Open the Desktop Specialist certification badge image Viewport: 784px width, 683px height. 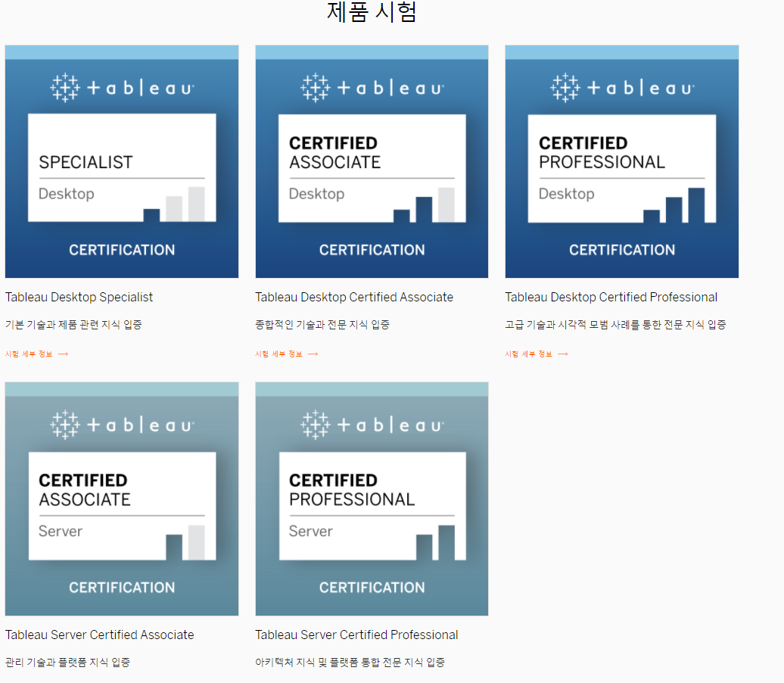(122, 161)
